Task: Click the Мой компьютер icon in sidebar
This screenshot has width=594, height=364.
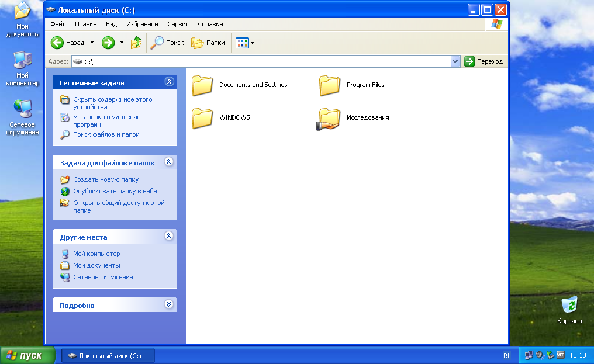Action: [65, 254]
